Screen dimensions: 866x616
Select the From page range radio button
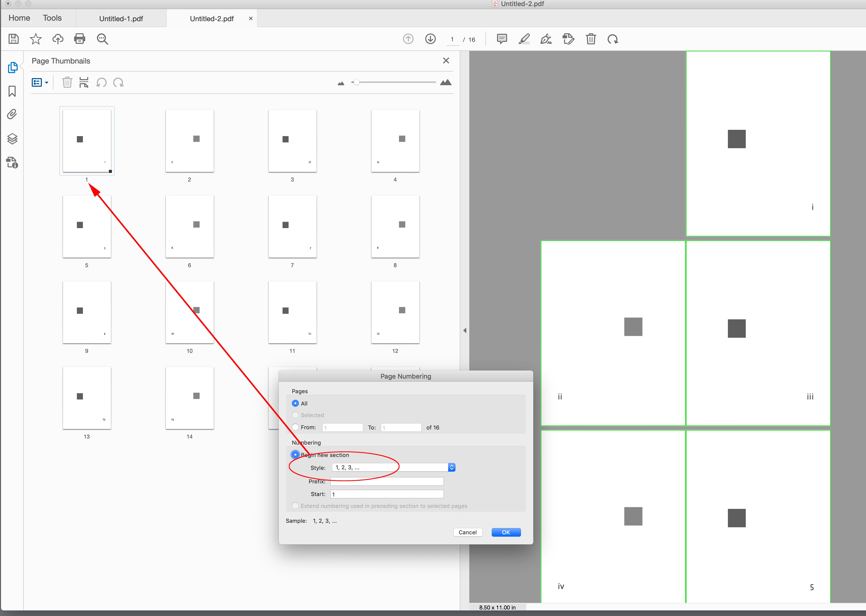coord(295,427)
